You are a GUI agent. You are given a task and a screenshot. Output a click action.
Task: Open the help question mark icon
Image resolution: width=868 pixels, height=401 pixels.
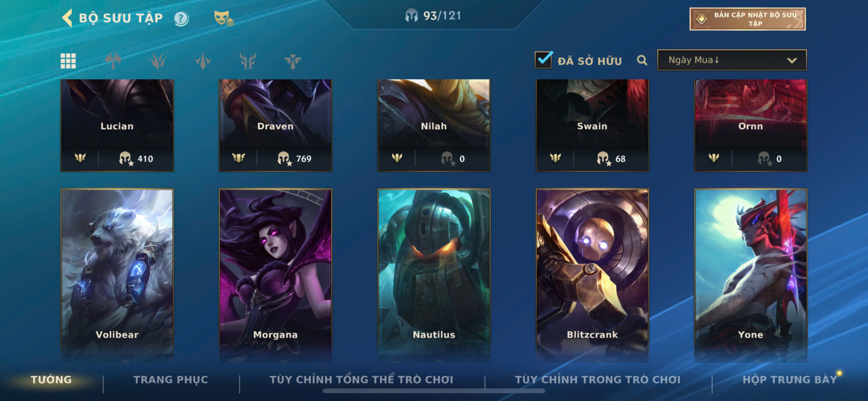181,18
